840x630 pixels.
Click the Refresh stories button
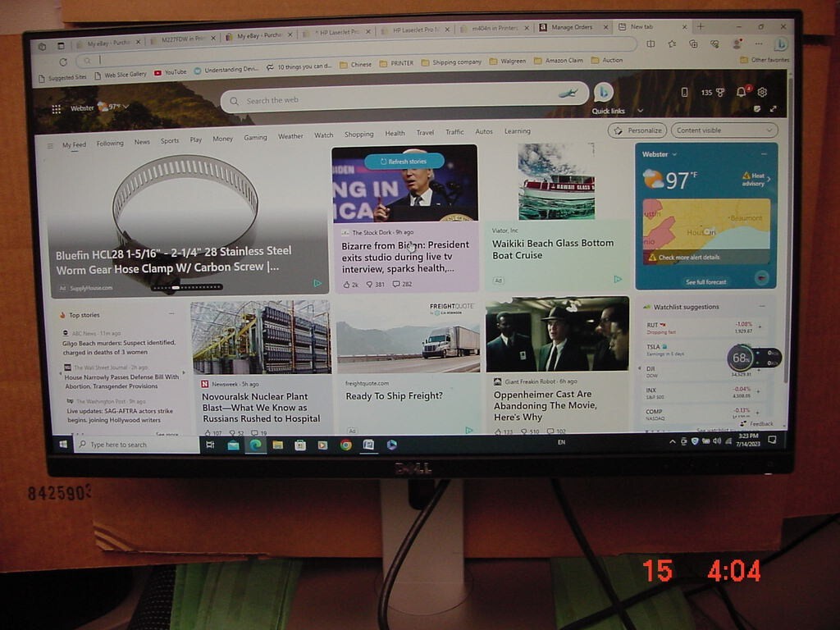click(x=404, y=162)
